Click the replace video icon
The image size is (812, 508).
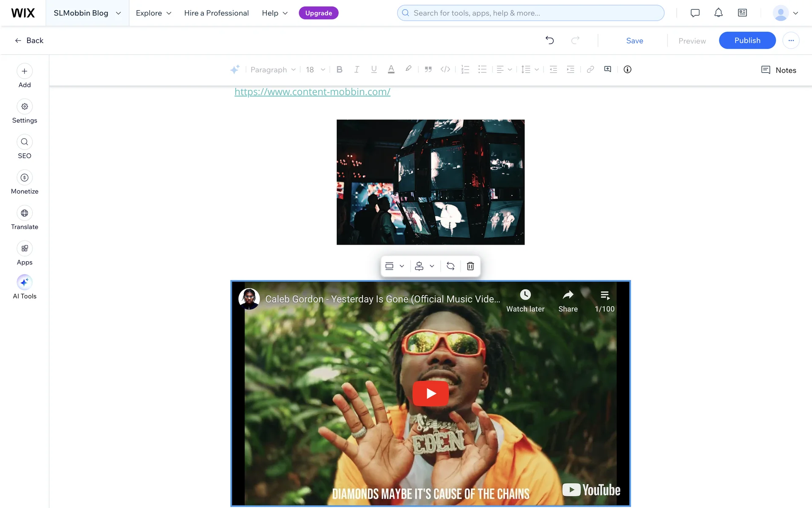450,266
